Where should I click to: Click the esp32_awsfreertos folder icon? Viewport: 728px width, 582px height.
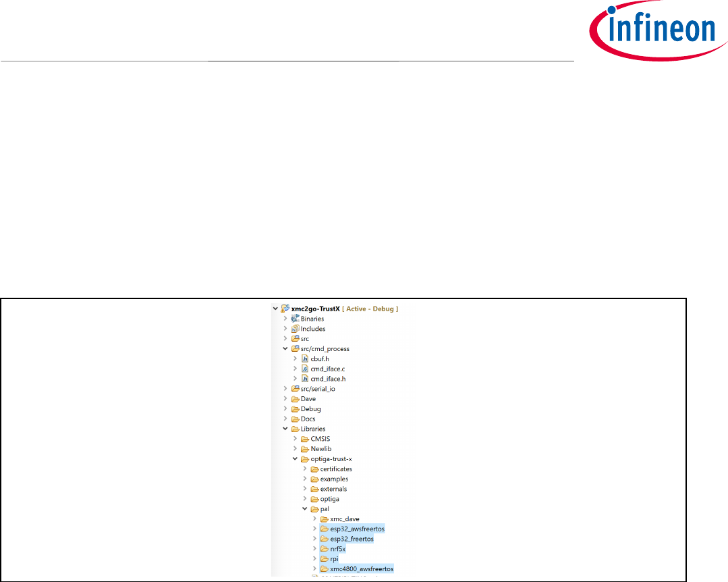click(x=324, y=529)
